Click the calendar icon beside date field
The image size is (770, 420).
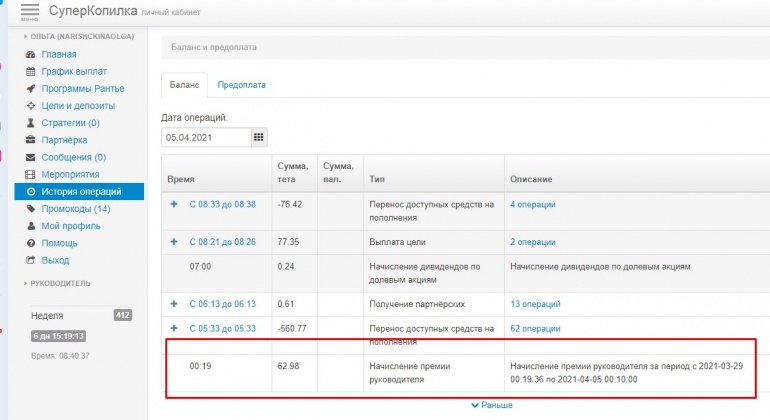[x=258, y=137]
